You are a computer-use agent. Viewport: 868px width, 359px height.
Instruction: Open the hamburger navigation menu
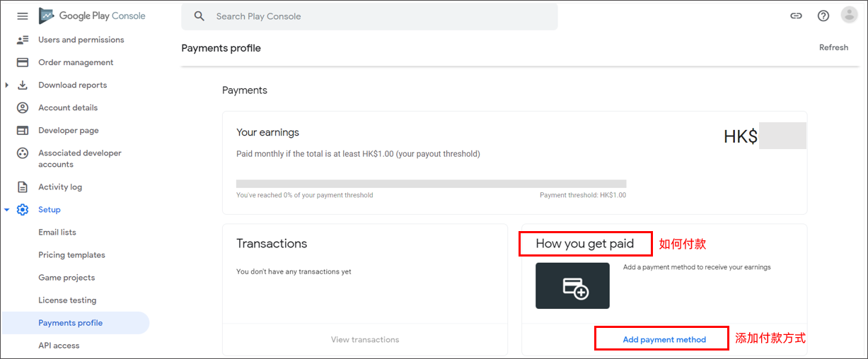[x=23, y=16]
